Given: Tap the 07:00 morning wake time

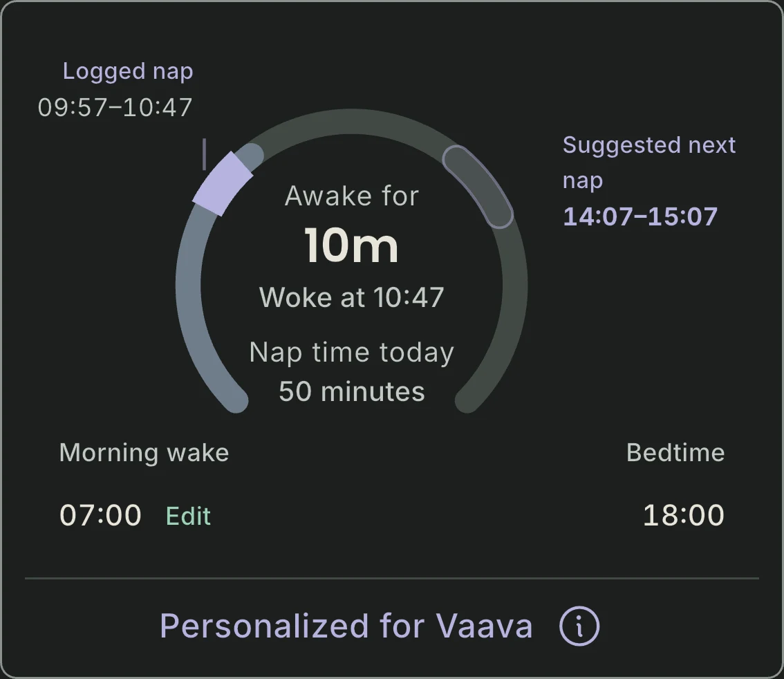Looking at the screenshot, I should [x=100, y=515].
